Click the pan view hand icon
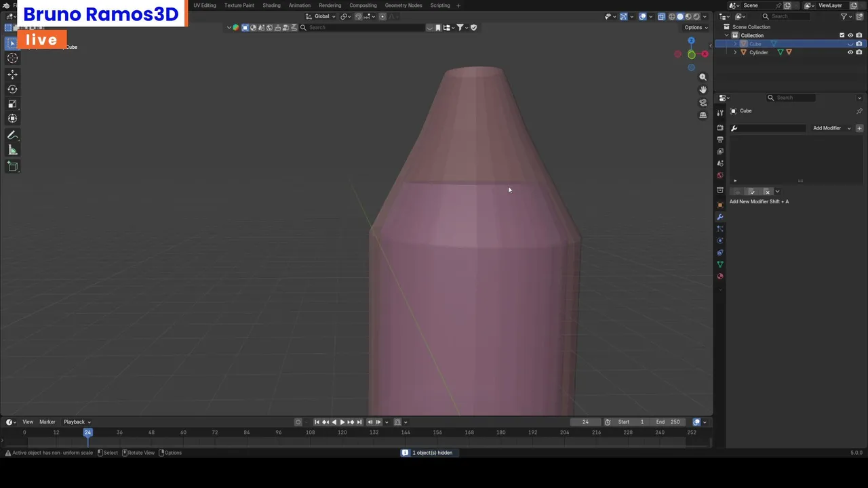The height and width of the screenshot is (488, 868). click(703, 89)
